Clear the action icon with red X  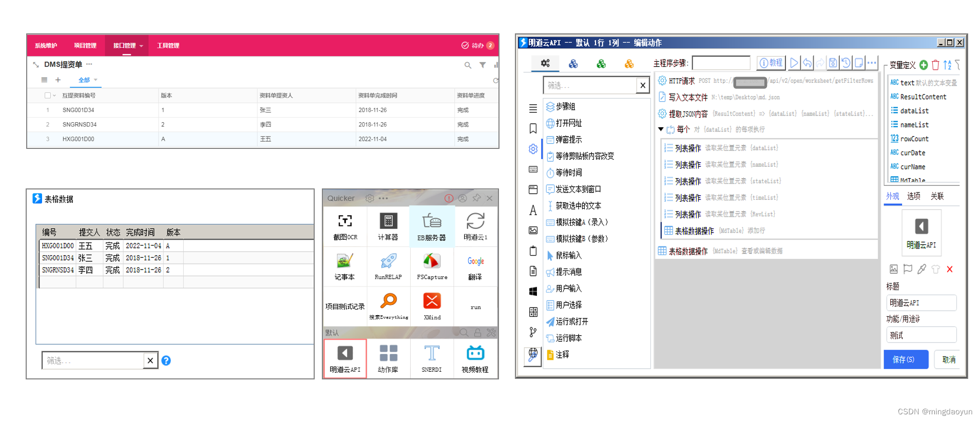(x=950, y=269)
